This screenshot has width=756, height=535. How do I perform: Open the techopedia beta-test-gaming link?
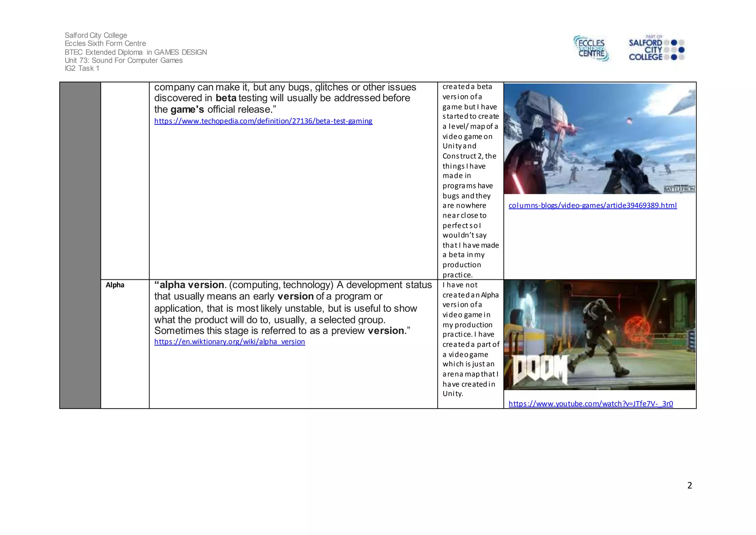click(x=263, y=121)
